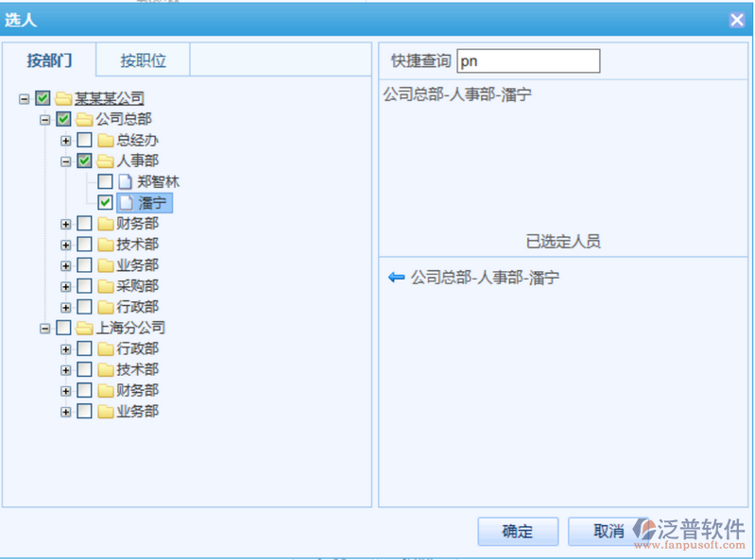The image size is (755, 560).
Task: Check the 上海分公司 checkbox
Action: click(63, 328)
